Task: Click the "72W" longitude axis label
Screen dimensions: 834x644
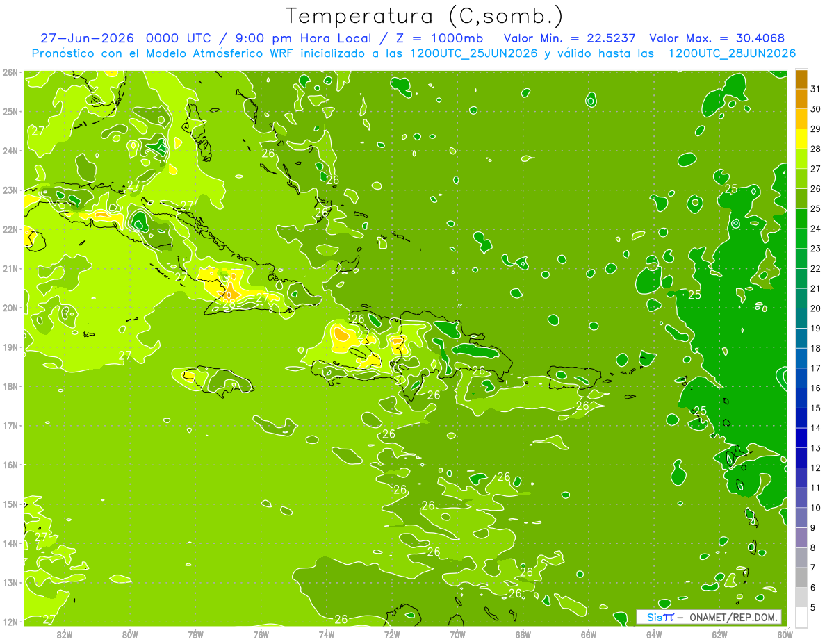Action: 392,634
